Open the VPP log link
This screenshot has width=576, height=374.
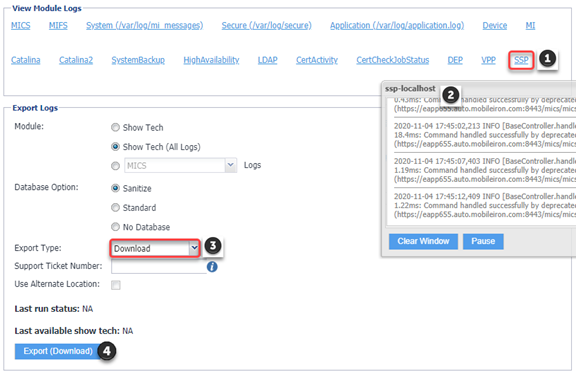pos(488,60)
